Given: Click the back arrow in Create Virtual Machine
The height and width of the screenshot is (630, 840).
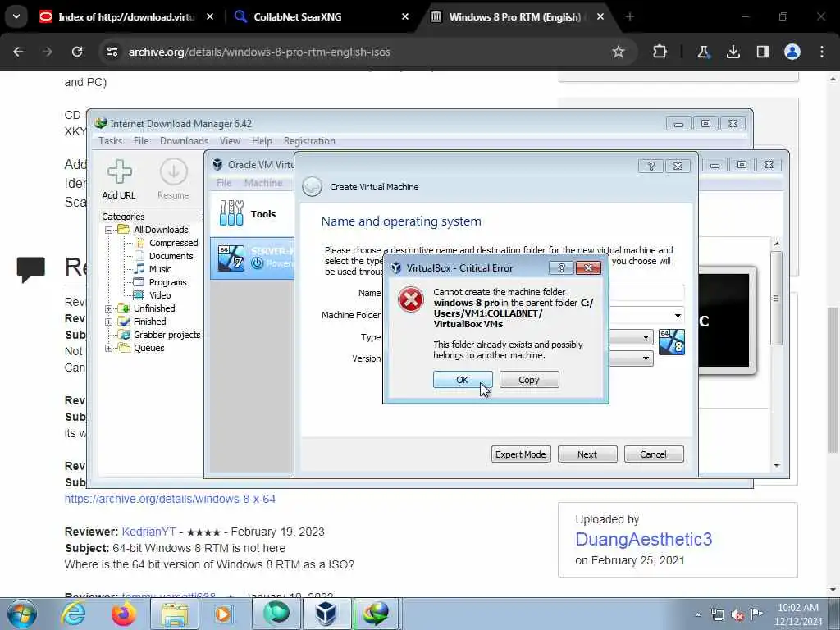Looking at the screenshot, I should [x=312, y=186].
